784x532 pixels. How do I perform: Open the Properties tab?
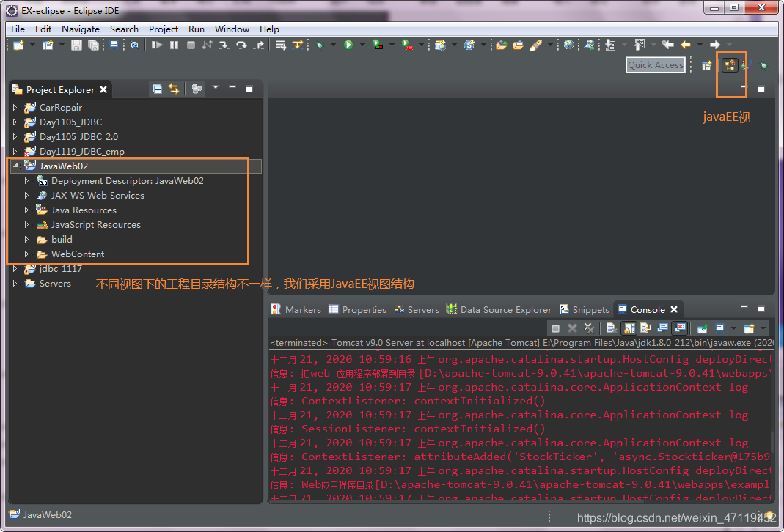(357, 310)
